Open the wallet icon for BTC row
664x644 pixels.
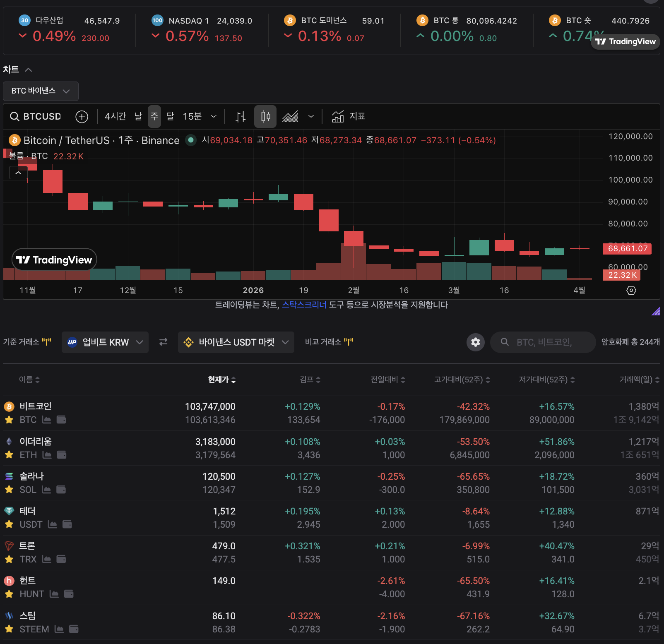tap(61, 420)
